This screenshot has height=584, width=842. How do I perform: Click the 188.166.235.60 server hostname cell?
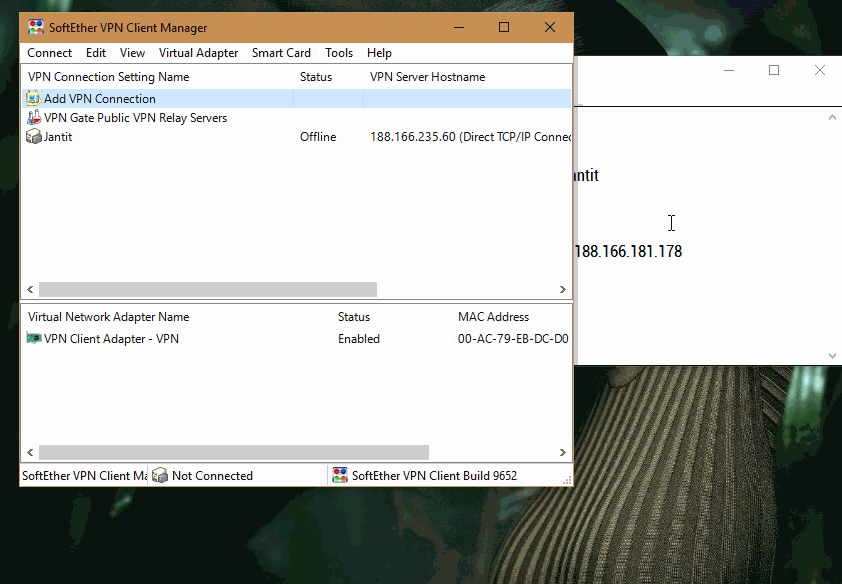(x=470, y=137)
